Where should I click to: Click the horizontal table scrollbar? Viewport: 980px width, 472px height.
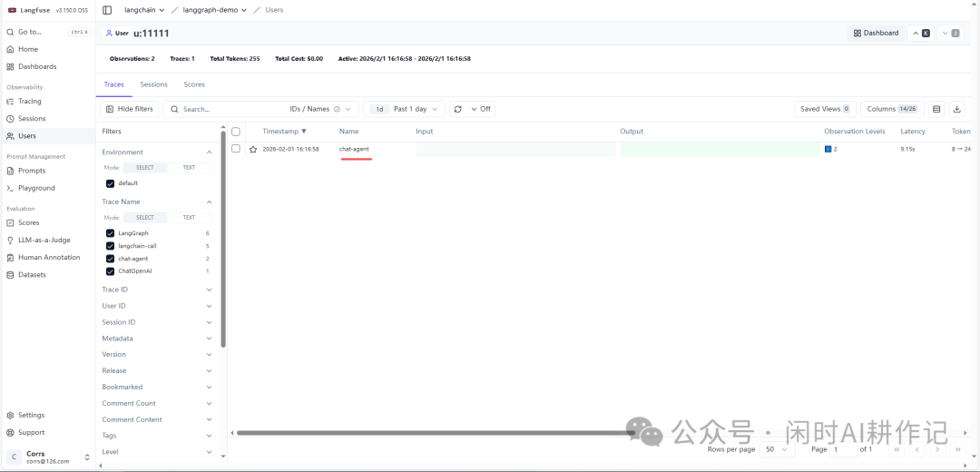click(436, 433)
